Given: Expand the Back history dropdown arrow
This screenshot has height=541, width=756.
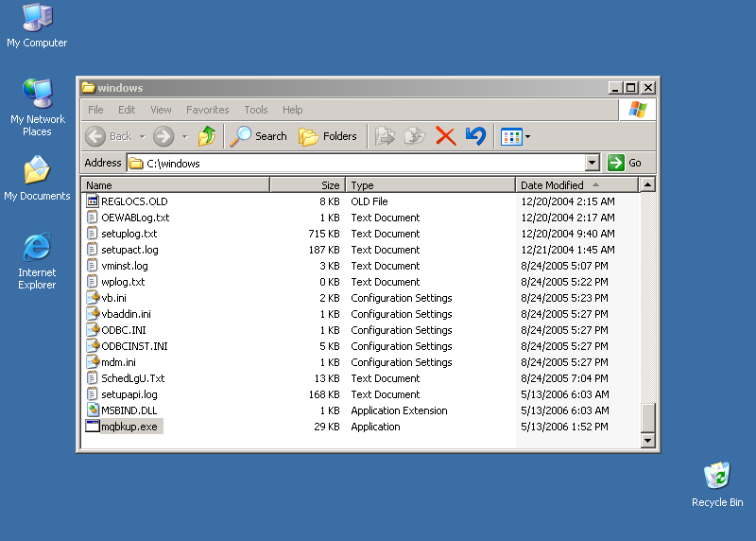Looking at the screenshot, I should coord(143,136).
